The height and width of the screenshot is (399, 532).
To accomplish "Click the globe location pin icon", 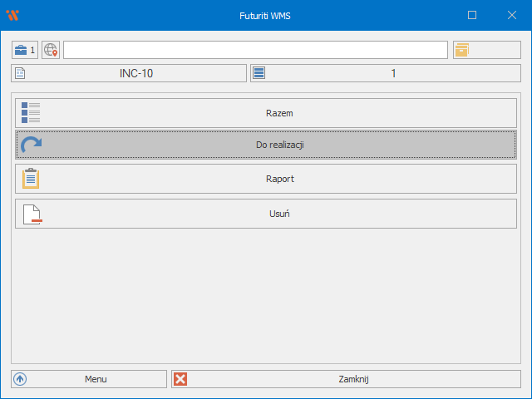I will pyautogui.click(x=51, y=50).
